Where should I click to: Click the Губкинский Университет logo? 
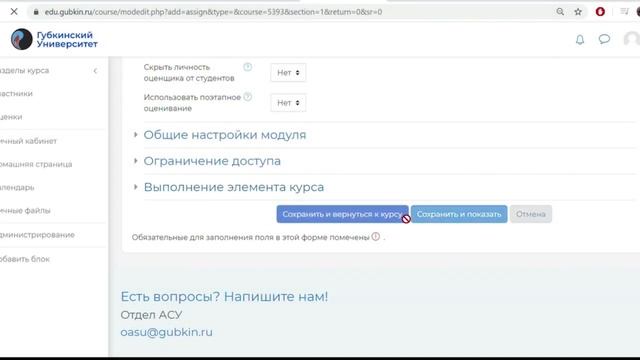tap(54, 39)
